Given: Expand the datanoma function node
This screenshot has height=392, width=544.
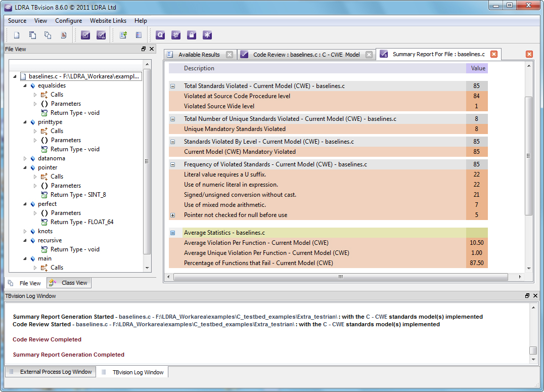Looking at the screenshot, I should tap(25, 158).
